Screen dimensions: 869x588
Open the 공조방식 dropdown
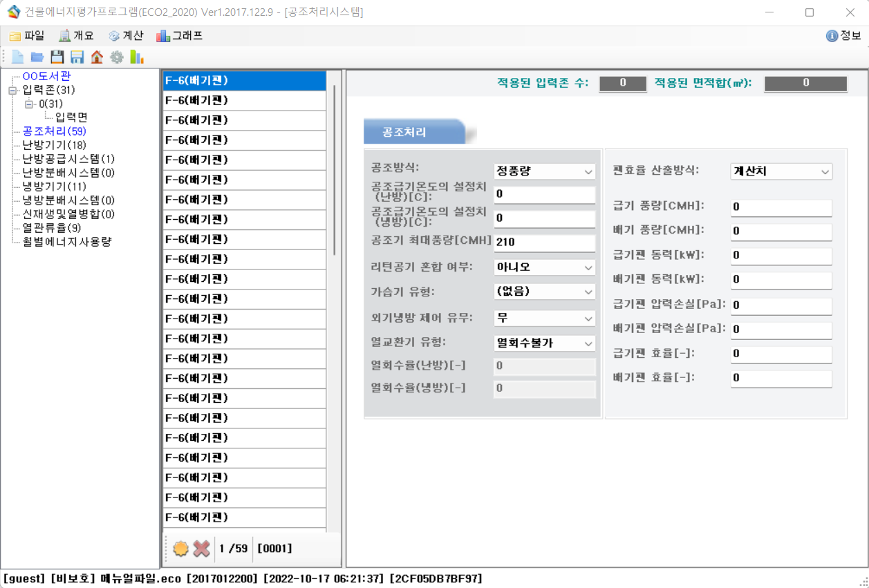coord(544,171)
